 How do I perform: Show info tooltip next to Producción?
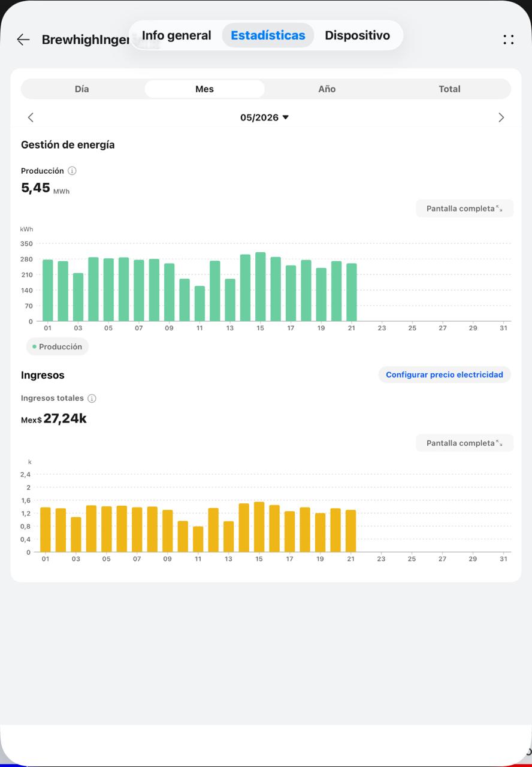tap(72, 171)
